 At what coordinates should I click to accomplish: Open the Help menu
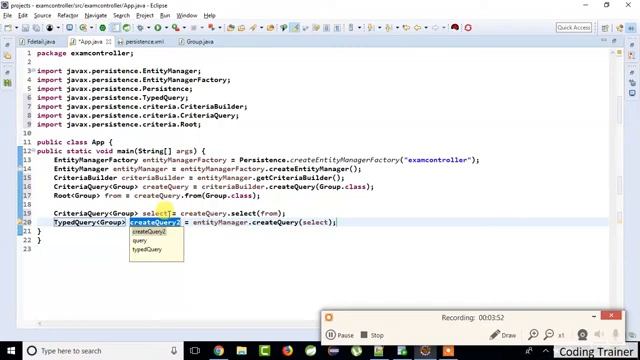(x=209, y=16)
